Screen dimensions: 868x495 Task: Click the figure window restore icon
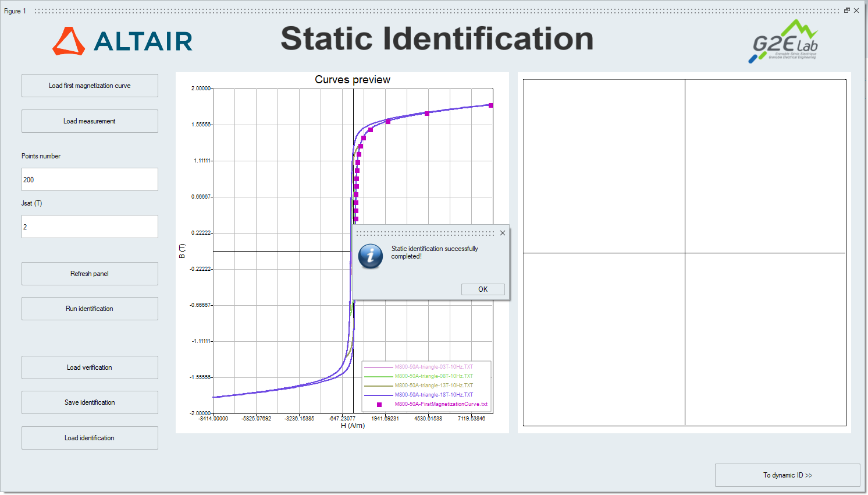(847, 10)
